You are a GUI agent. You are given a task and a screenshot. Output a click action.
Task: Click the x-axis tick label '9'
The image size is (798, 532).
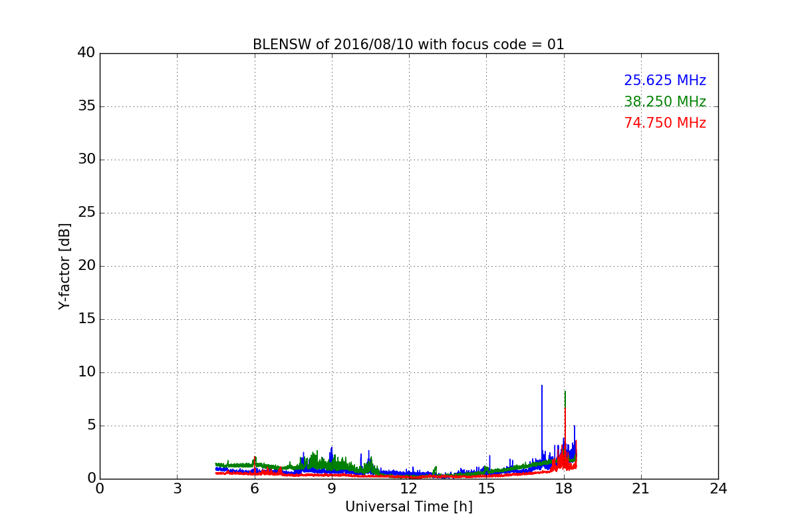pyautogui.click(x=332, y=488)
